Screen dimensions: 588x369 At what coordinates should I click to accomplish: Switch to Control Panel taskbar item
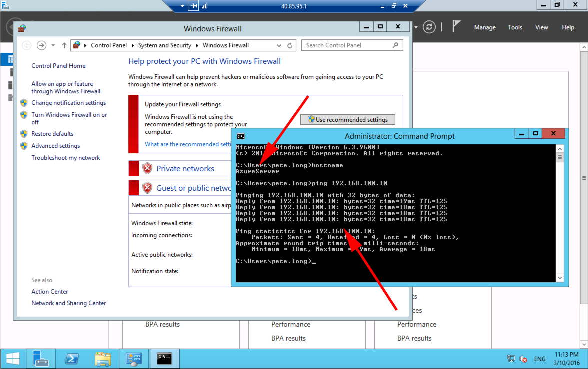click(x=134, y=359)
